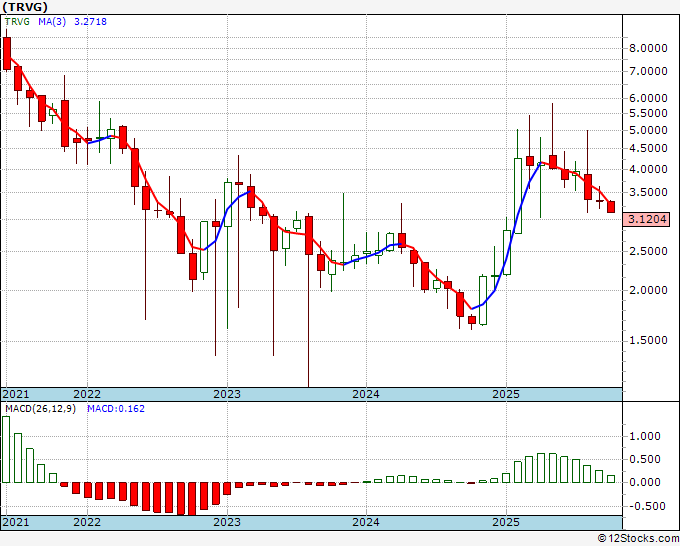The width and height of the screenshot is (680, 546).
Task: Select 2024 on the MACD panel timeline
Action: click(366, 522)
